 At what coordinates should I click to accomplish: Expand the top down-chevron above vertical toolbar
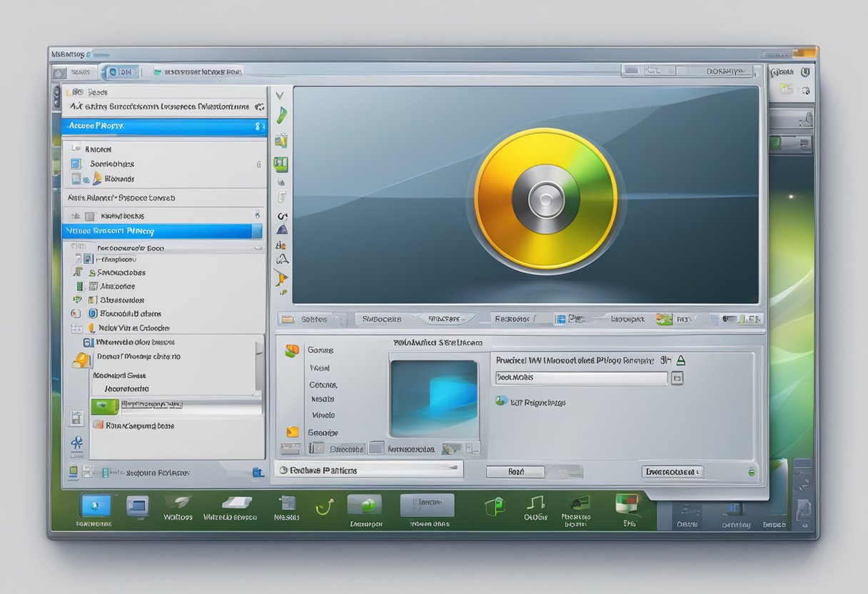tap(280, 94)
